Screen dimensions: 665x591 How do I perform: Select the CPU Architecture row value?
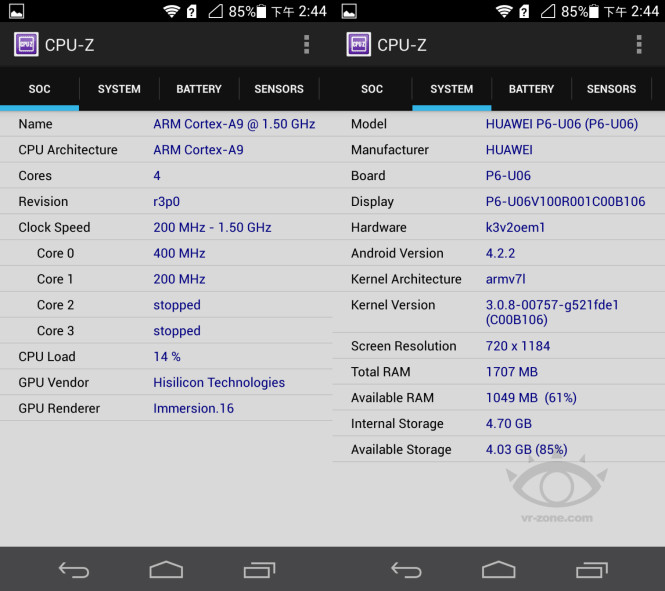(x=198, y=150)
